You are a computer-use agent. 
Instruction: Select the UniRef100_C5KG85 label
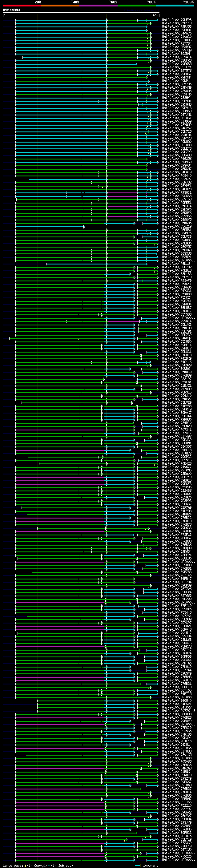[x=177, y=223]
